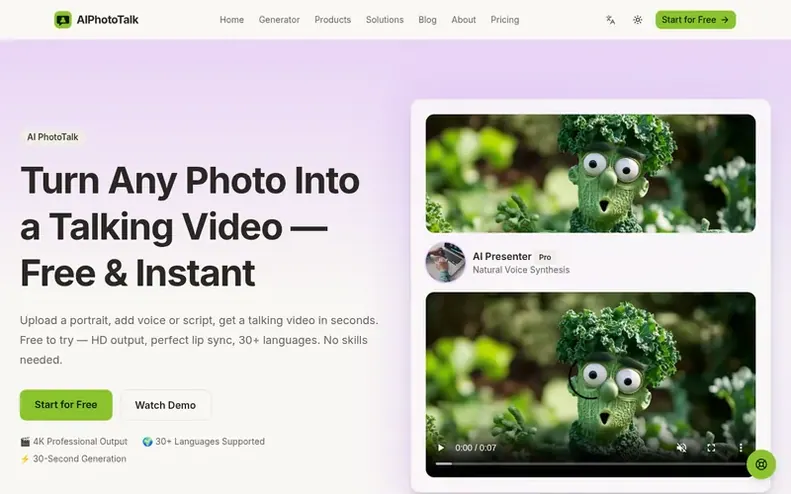Click the Watch Demo button
This screenshot has height=494, width=791.
(x=165, y=405)
